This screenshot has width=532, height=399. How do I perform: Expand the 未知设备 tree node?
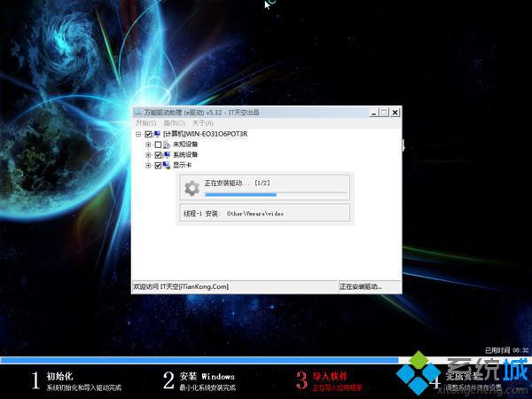148,144
